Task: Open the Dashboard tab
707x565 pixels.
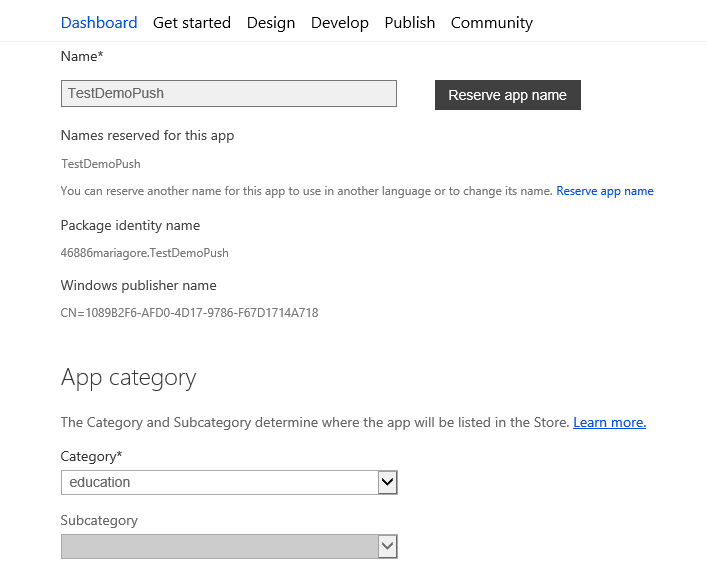Action: 99,22
